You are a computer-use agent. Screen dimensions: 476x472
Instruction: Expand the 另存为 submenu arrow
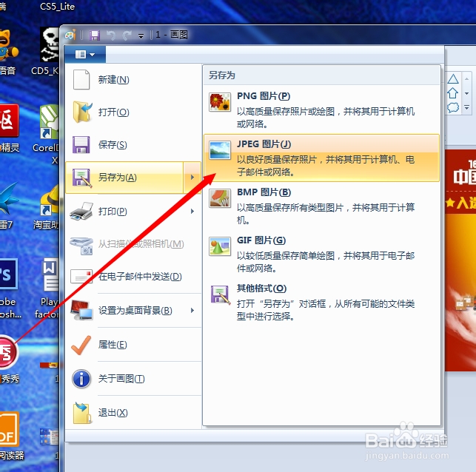click(192, 178)
